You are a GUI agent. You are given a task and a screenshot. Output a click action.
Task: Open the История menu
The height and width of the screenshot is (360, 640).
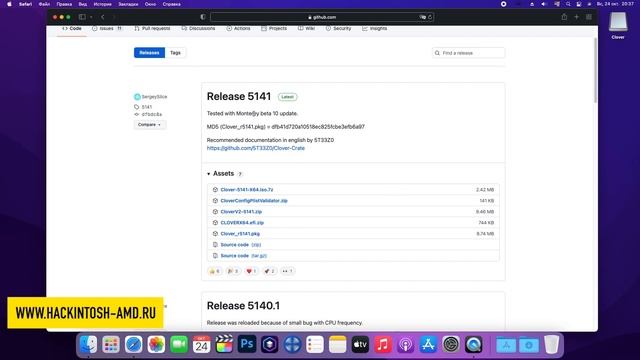(102, 4)
